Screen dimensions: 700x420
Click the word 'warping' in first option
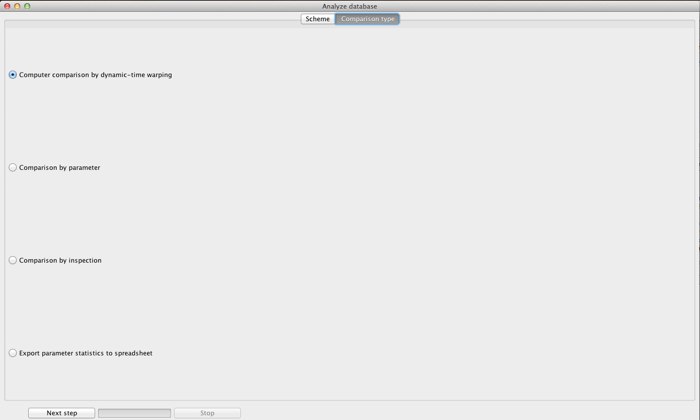pos(159,75)
